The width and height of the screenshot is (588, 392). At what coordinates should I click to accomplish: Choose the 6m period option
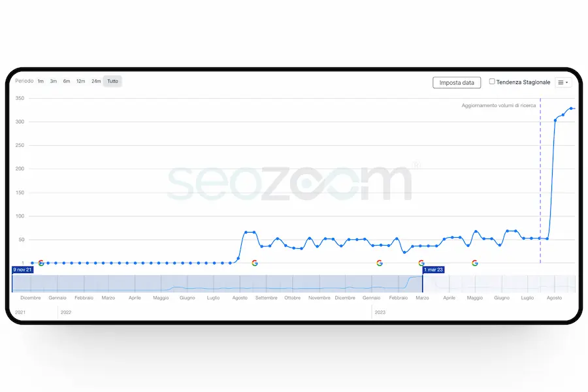(x=67, y=81)
